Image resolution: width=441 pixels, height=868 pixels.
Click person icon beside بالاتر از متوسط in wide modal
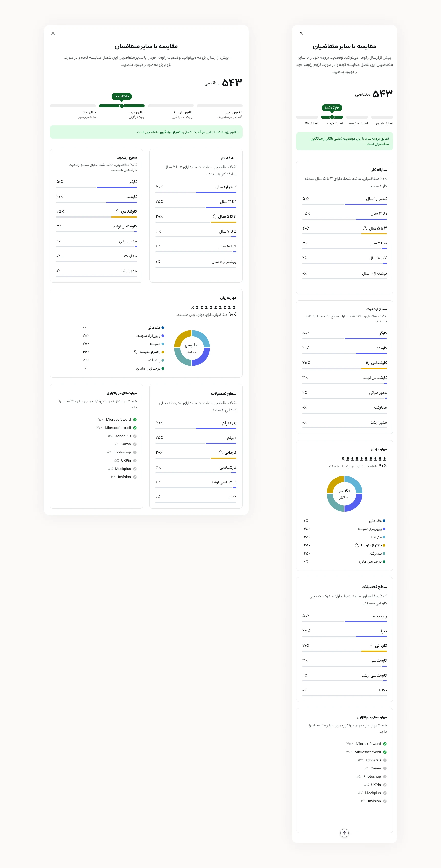pos(135,352)
